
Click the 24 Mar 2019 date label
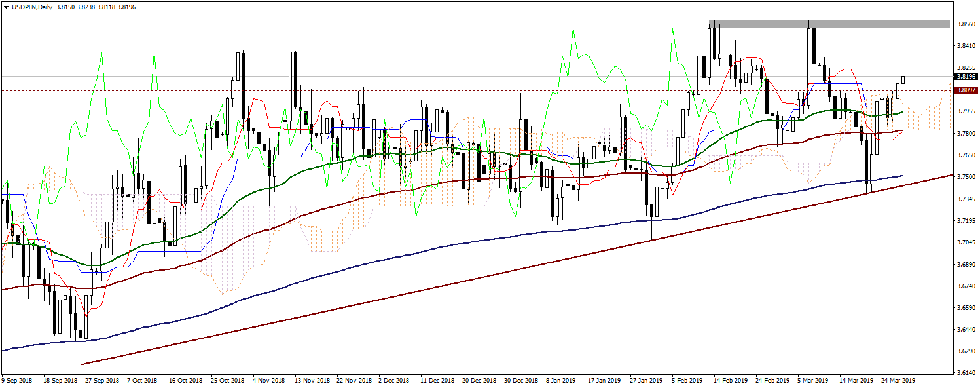898,380
